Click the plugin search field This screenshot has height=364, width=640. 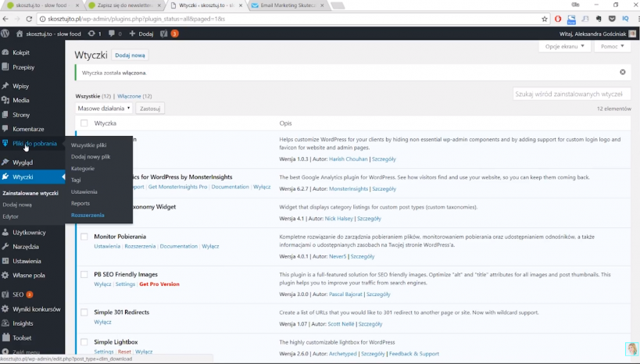(x=571, y=94)
